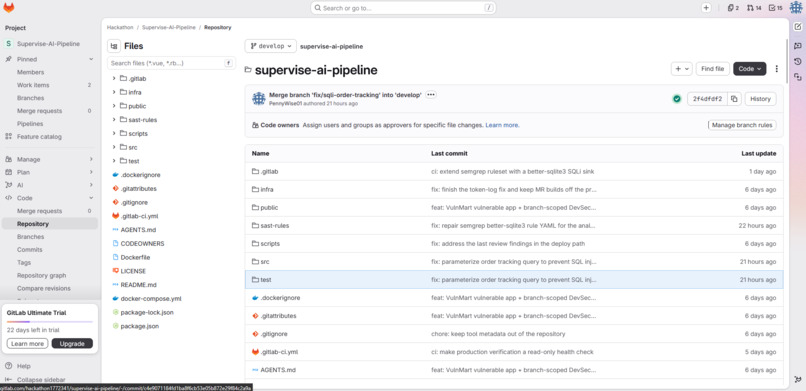Expand the Manage sidebar section
Image resolution: width=806 pixels, height=391 pixels.
pos(91,159)
